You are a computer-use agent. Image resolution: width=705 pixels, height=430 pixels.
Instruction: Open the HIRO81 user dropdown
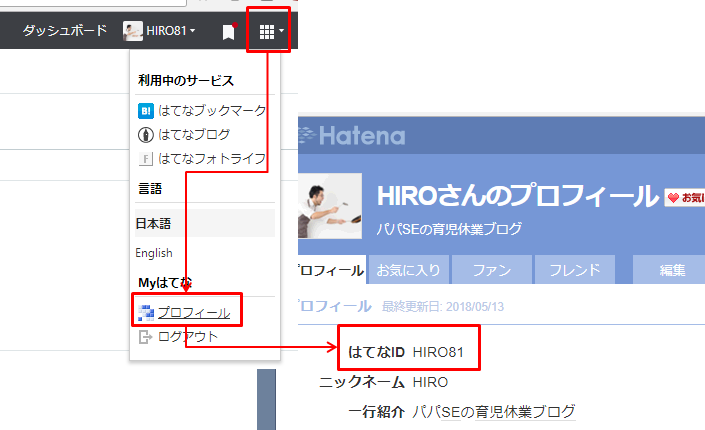[171, 31]
